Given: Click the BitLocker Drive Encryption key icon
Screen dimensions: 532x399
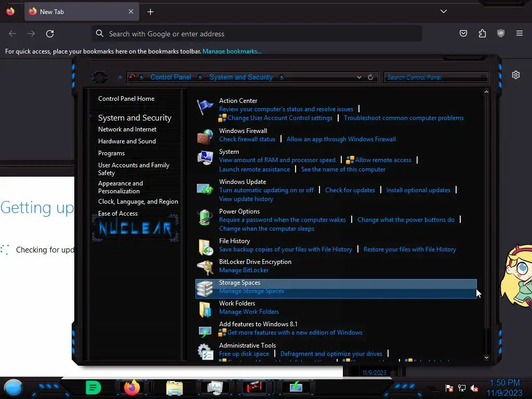Looking at the screenshot, I should pos(205,268).
